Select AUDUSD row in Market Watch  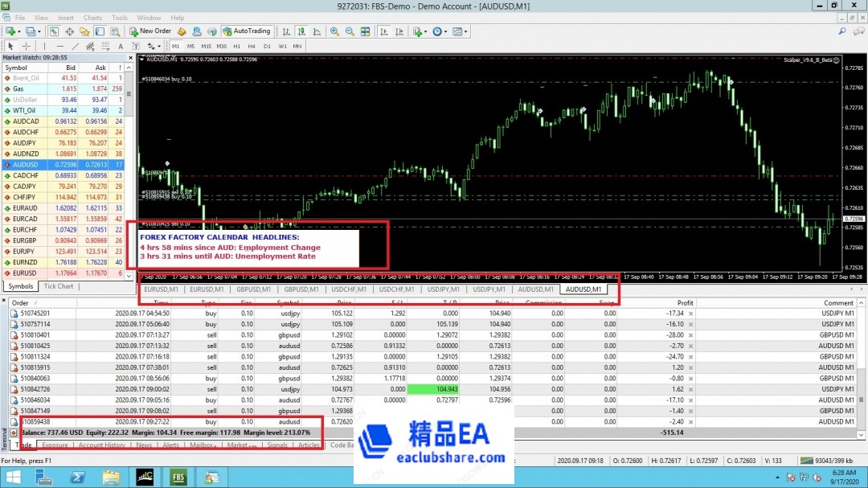[63, 165]
